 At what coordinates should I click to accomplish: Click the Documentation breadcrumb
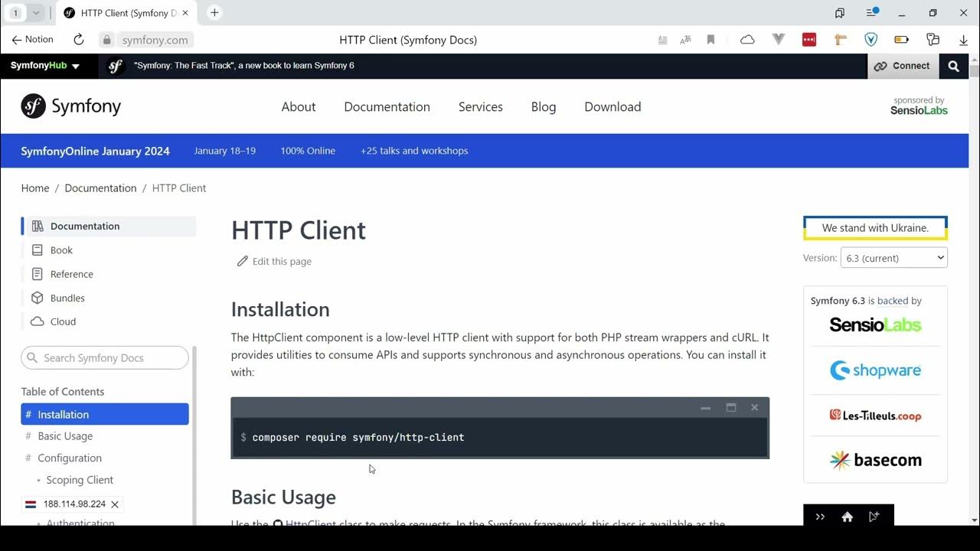[100, 188]
